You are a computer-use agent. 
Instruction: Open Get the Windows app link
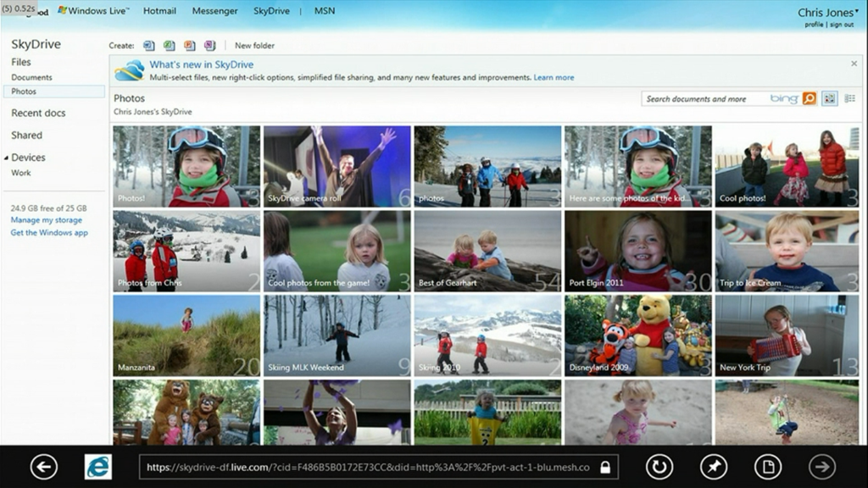tap(49, 232)
